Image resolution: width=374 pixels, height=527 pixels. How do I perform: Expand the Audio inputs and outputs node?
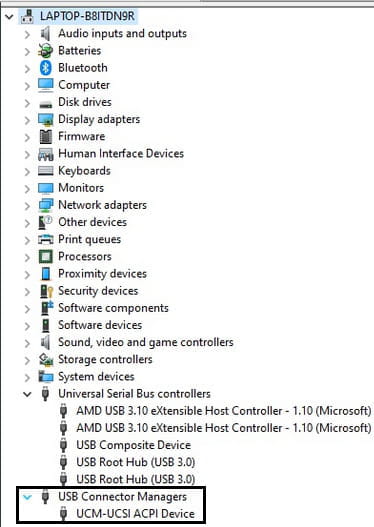click(x=27, y=34)
